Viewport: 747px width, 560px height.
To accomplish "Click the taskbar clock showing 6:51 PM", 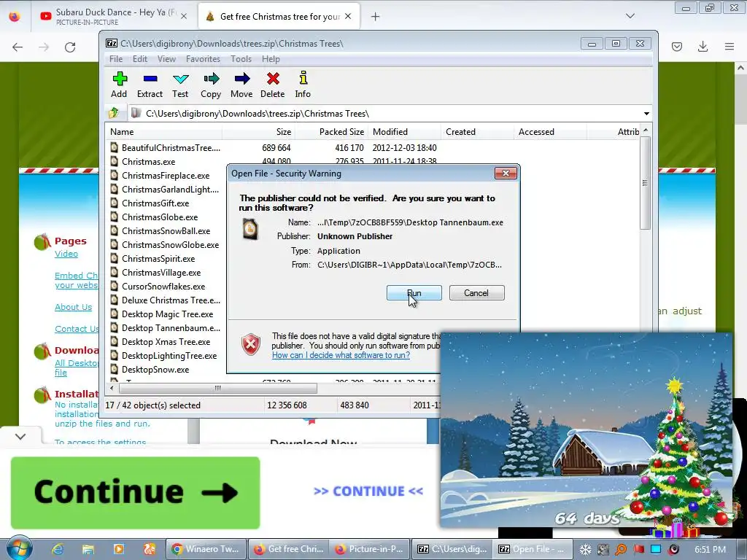I will pos(710,550).
